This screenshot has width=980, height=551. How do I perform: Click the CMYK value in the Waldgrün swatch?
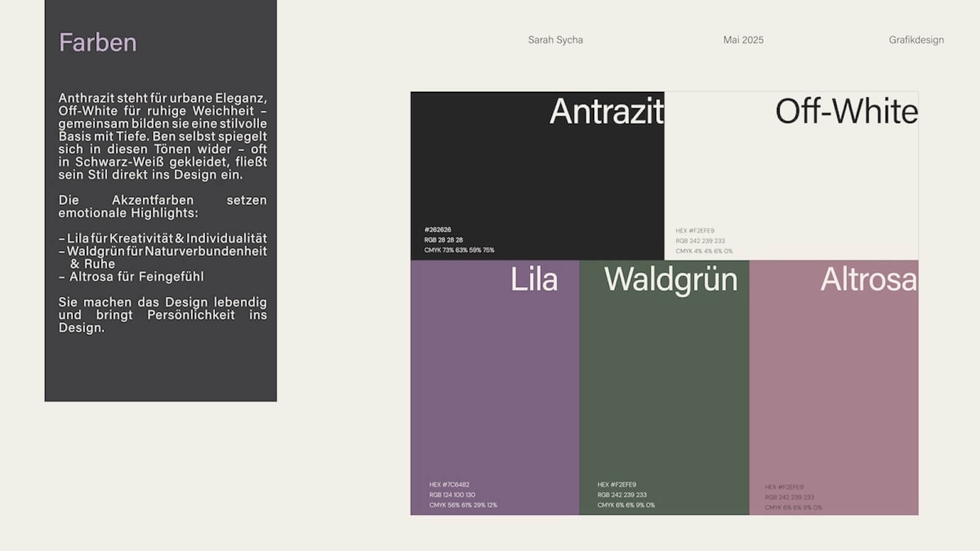point(626,505)
